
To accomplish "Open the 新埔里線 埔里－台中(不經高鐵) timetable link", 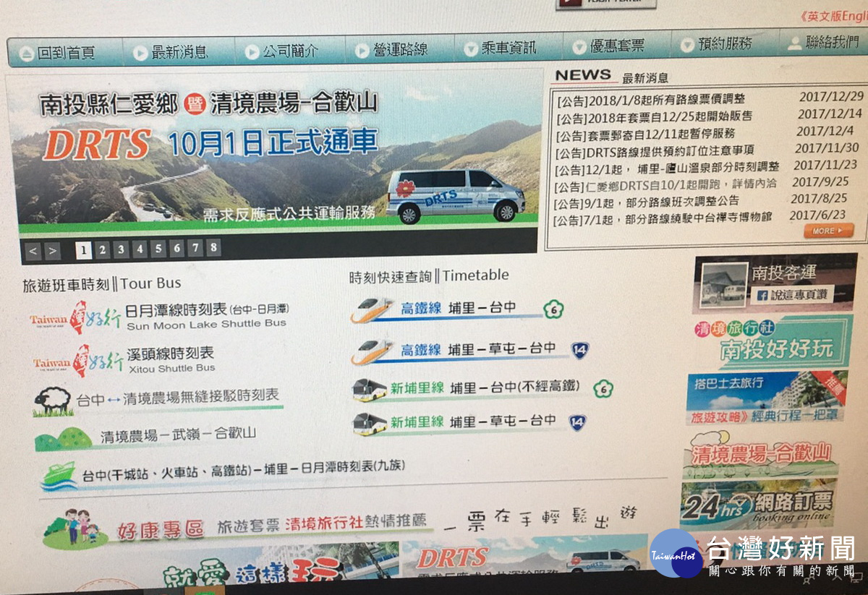I will pyautogui.click(x=485, y=388).
